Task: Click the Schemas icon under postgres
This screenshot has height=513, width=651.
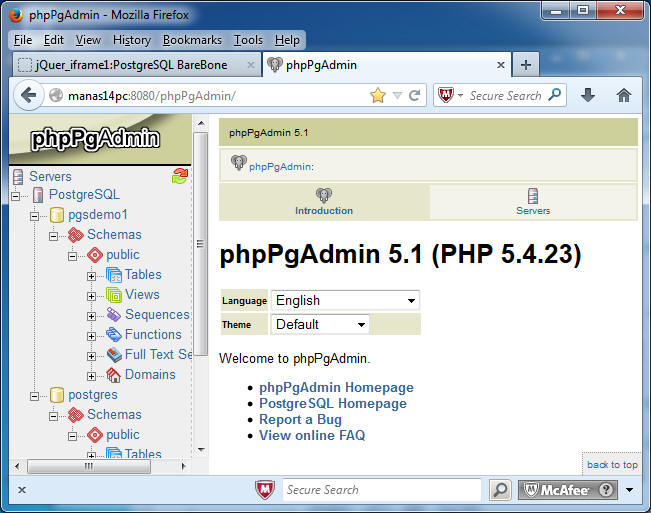Action: [76, 415]
